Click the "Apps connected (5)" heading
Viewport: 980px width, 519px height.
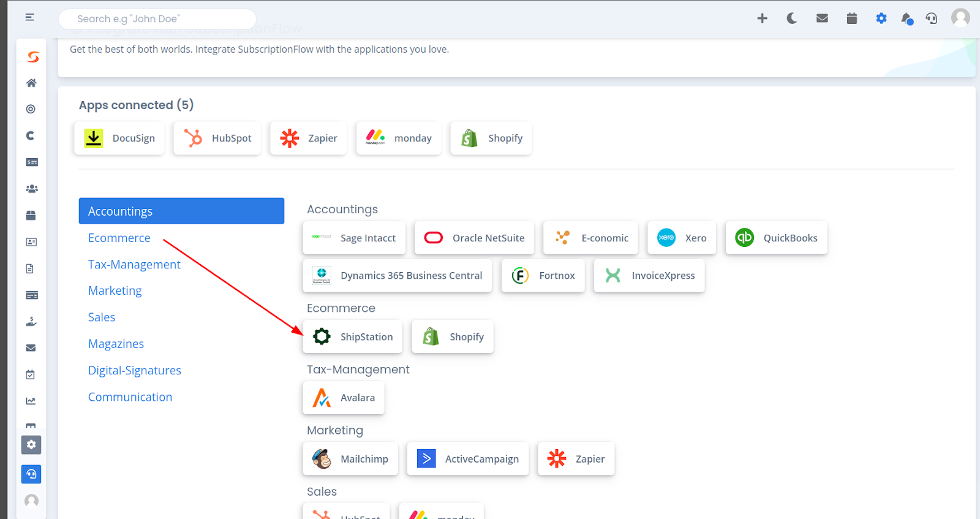coord(136,105)
